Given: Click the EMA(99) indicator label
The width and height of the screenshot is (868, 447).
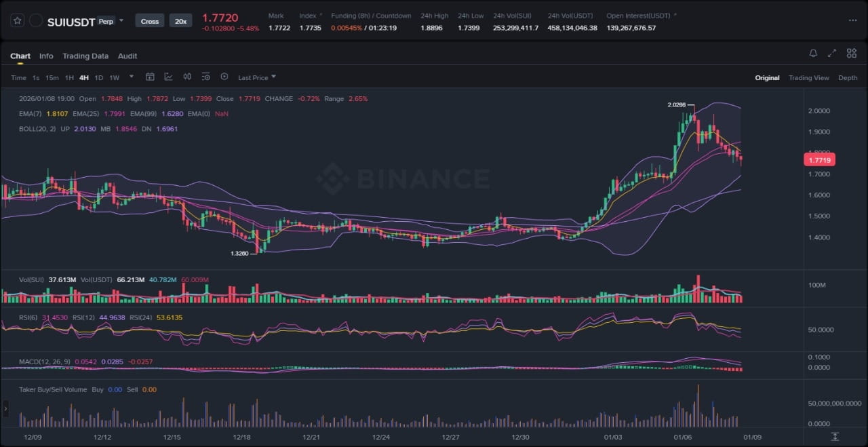Looking at the screenshot, I should click(143, 114).
